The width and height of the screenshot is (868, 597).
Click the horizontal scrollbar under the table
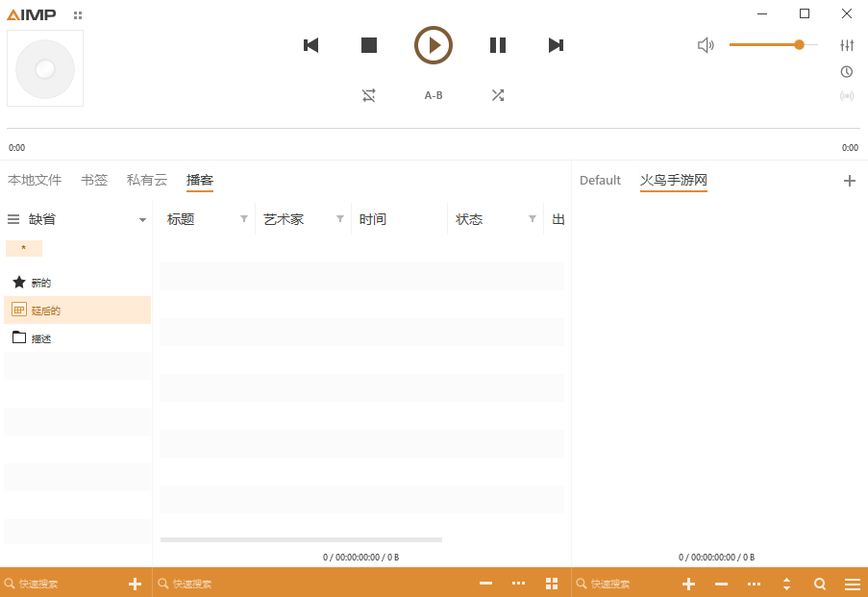tap(301, 539)
